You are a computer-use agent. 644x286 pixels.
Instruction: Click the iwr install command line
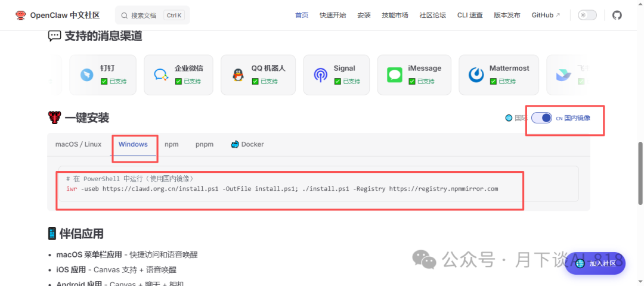(x=282, y=189)
